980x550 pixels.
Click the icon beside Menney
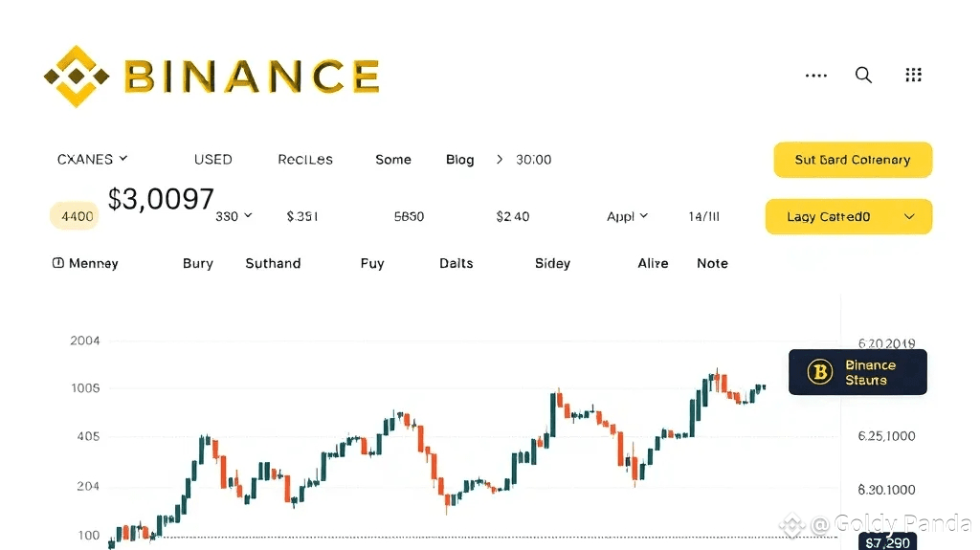pyautogui.click(x=58, y=263)
